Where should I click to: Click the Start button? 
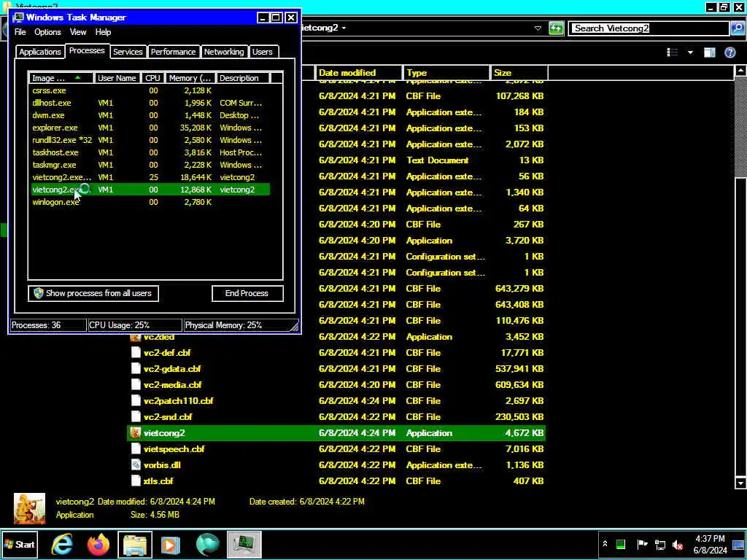tap(20, 544)
